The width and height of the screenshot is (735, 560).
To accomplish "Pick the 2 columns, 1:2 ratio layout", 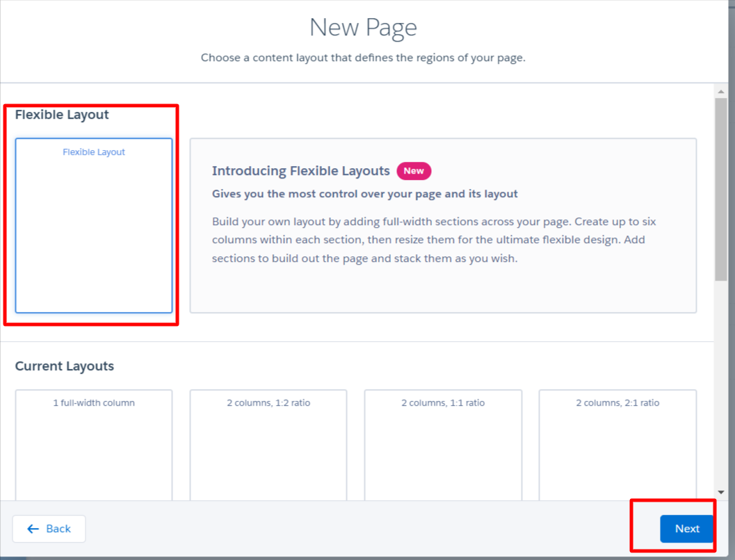I will click(268, 445).
